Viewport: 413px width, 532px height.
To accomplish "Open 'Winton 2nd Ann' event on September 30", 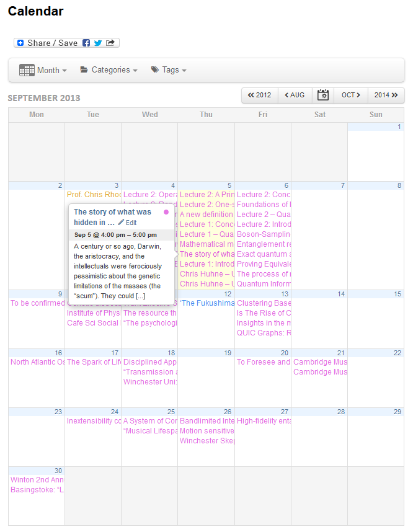I will point(37,480).
